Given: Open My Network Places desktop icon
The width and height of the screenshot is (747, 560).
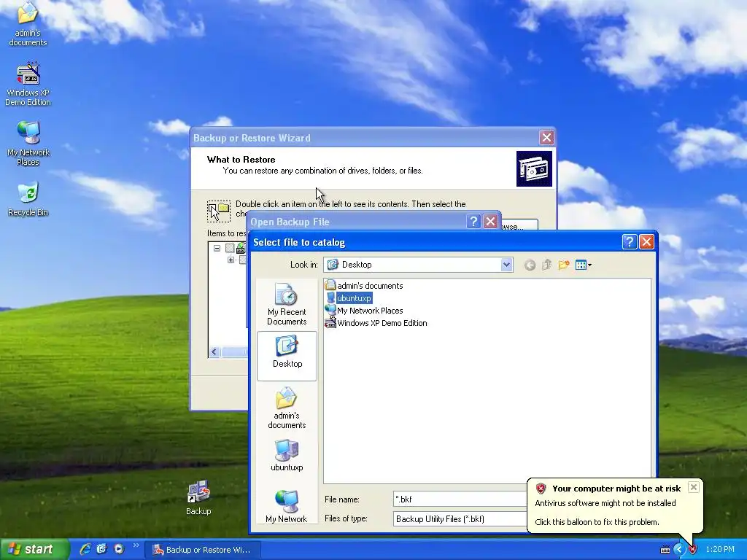Looking at the screenshot, I should (x=28, y=144).
